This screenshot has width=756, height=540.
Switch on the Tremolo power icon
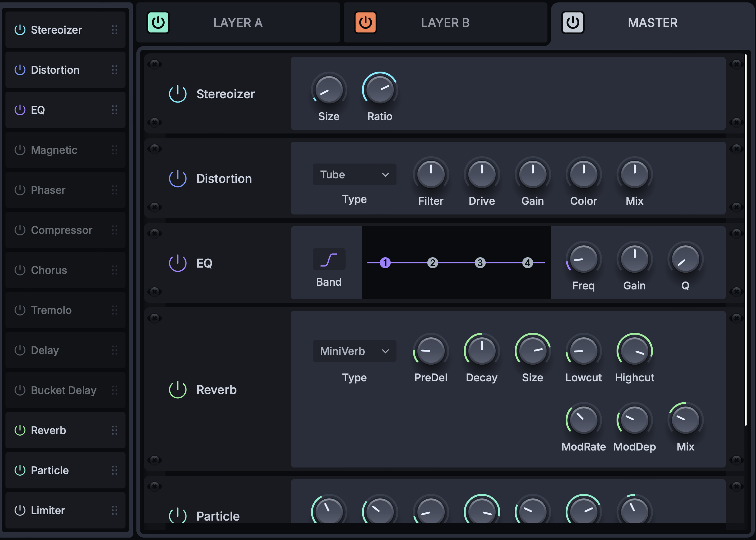(x=20, y=310)
